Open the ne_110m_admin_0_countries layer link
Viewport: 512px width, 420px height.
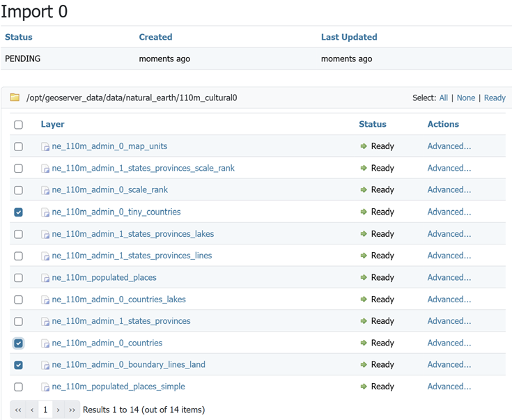tap(107, 343)
